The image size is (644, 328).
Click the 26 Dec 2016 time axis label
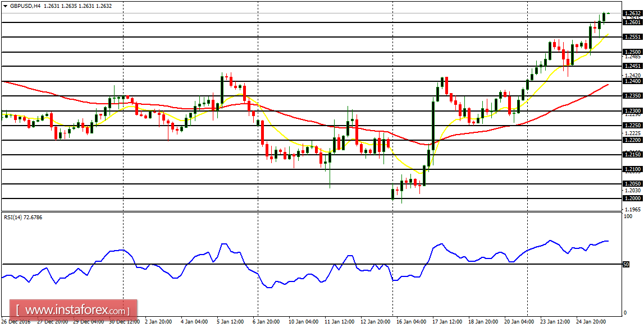pyautogui.click(x=17, y=322)
